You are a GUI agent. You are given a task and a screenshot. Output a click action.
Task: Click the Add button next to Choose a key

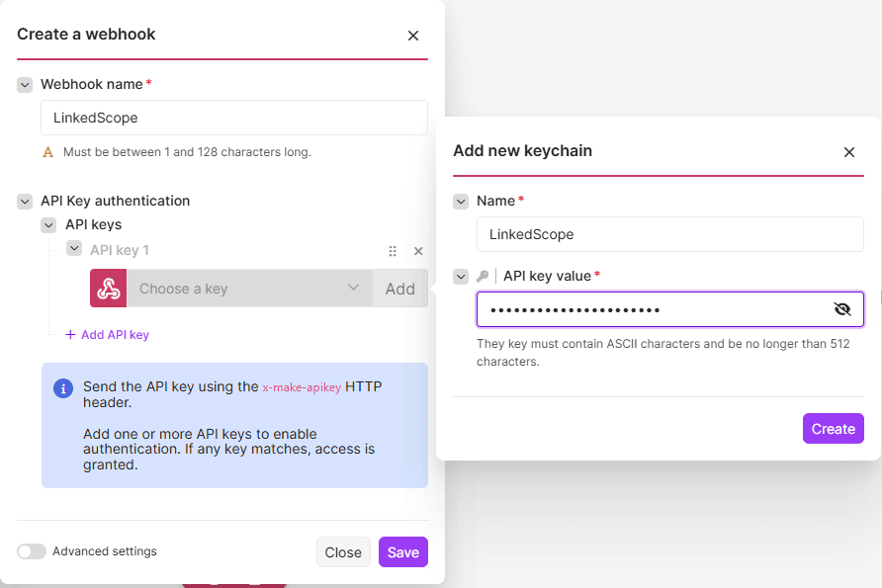pos(399,289)
